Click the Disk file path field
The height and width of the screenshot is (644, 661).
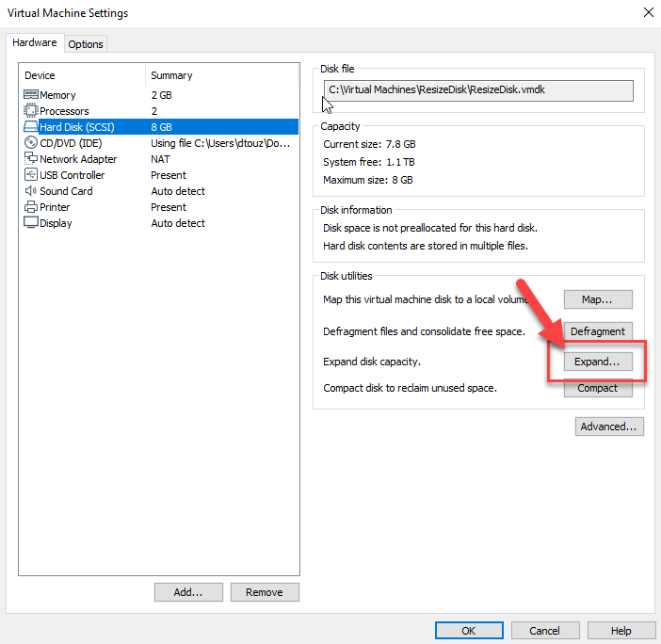[477, 90]
